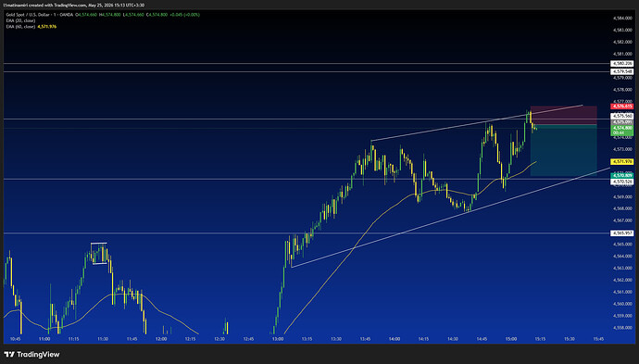Click the 4,573.000 price axis tick

coord(622,149)
